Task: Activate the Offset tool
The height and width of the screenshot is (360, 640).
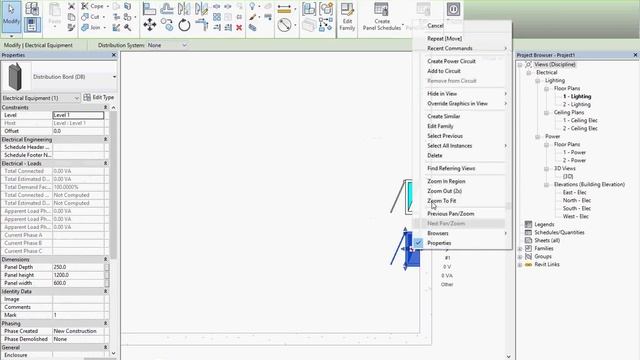Action: [167, 9]
